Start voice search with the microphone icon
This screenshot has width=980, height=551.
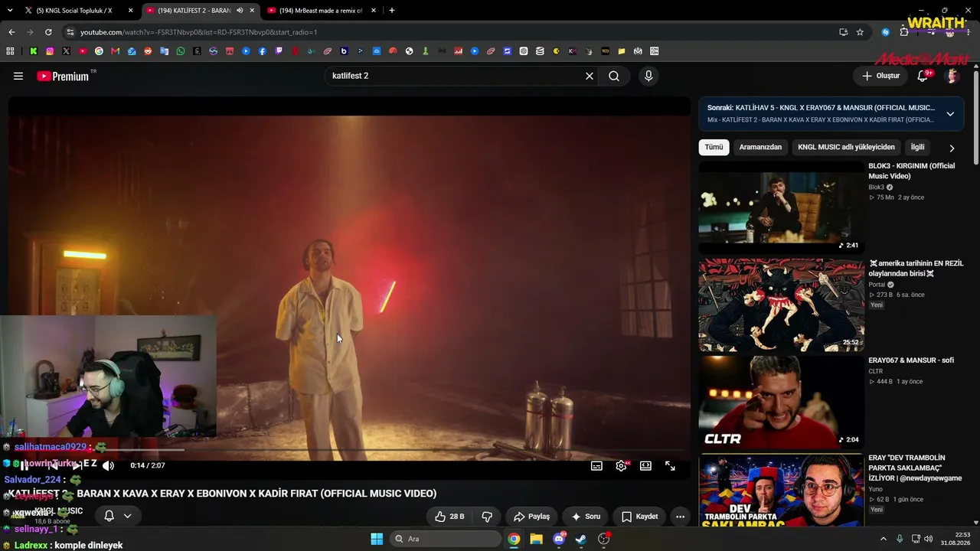(x=648, y=76)
